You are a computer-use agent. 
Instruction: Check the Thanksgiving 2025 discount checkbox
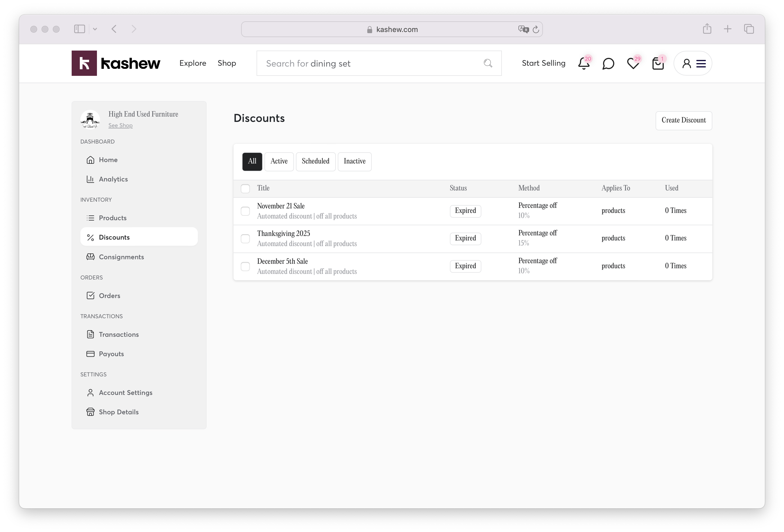[x=245, y=239]
